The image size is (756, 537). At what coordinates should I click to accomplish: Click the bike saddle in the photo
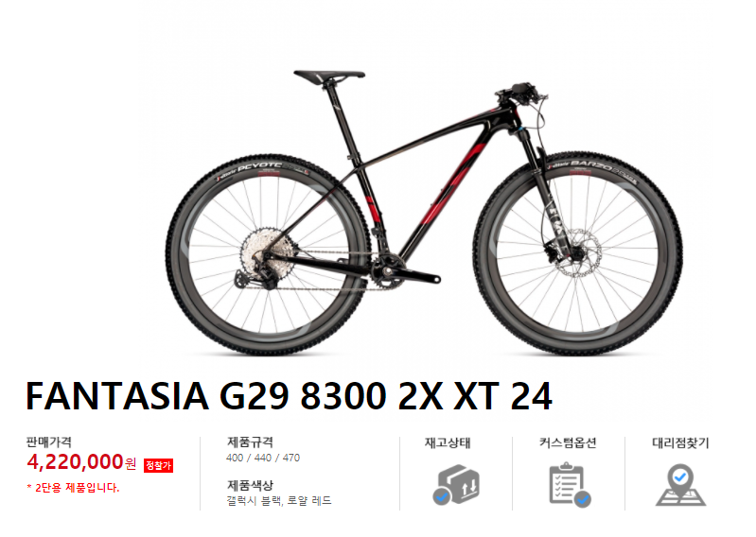click(x=329, y=76)
